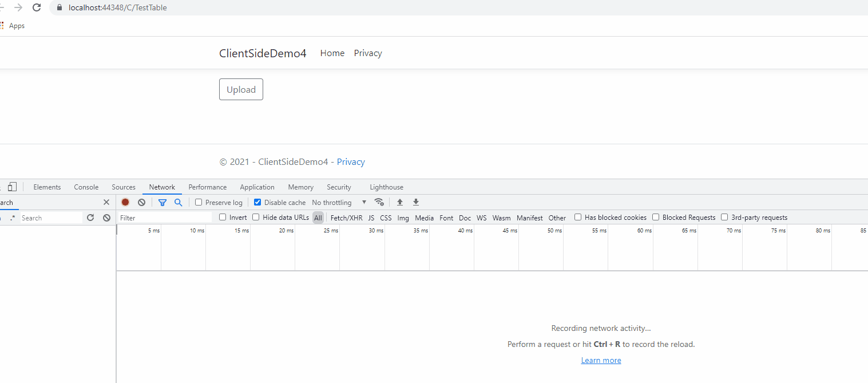Open the Privacy page link
868x383 pixels.
(367, 53)
